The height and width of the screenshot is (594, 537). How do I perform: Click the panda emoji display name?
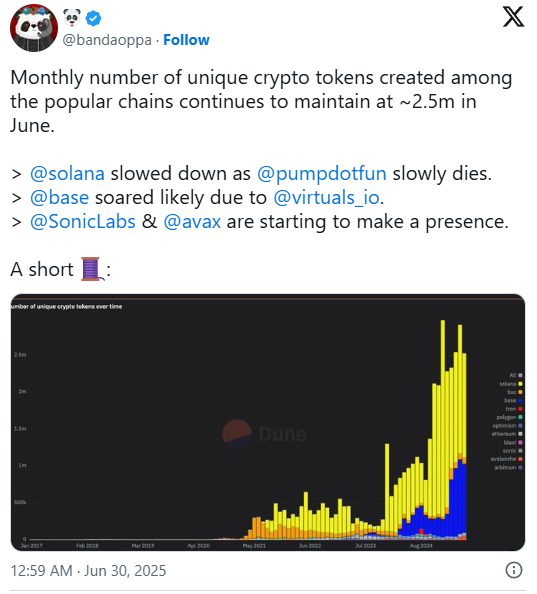[72, 17]
